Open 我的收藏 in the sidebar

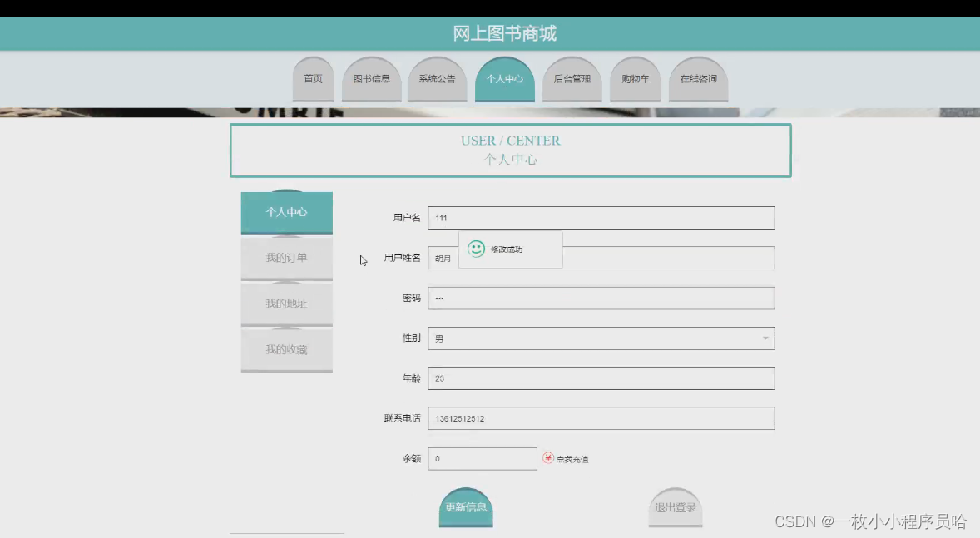tap(287, 350)
